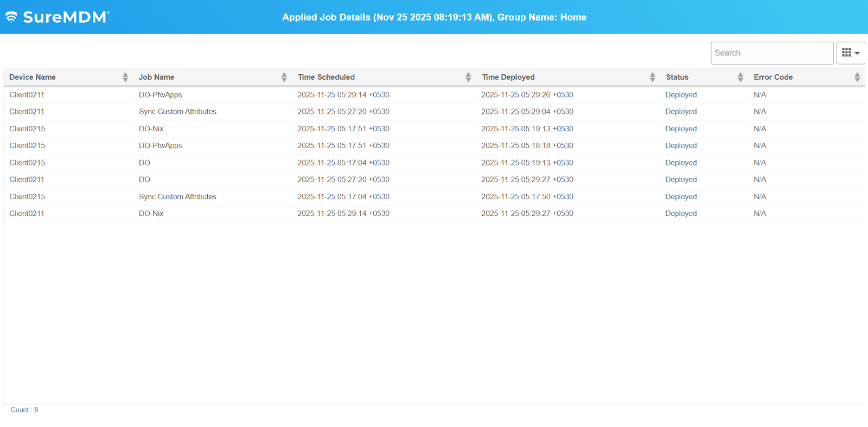Image resolution: width=868 pixels, height=427 pixels.
Task: Click the Status column header text
Action: coord(677,77)
